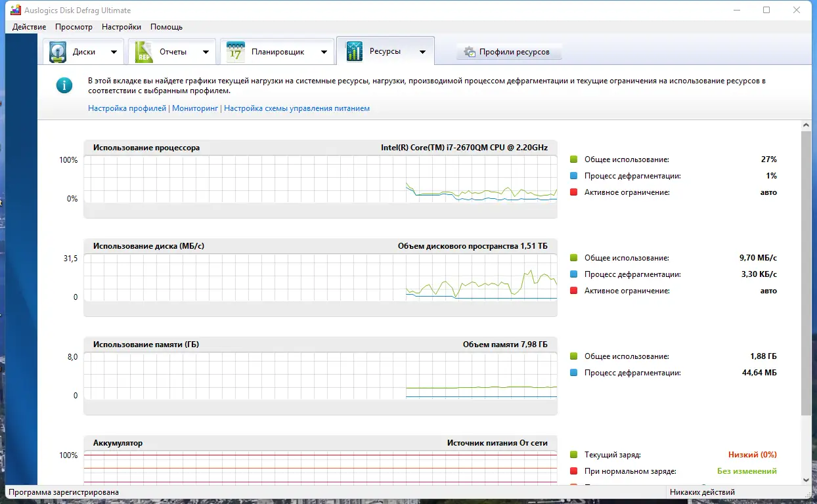
Task: Open the Действие menu
Action: [29, 27]
